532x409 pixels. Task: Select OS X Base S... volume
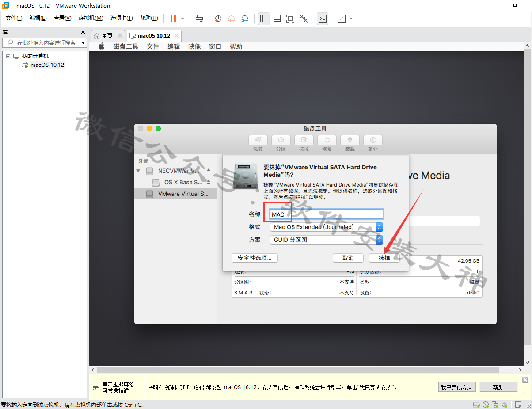(x=176, y=182)
